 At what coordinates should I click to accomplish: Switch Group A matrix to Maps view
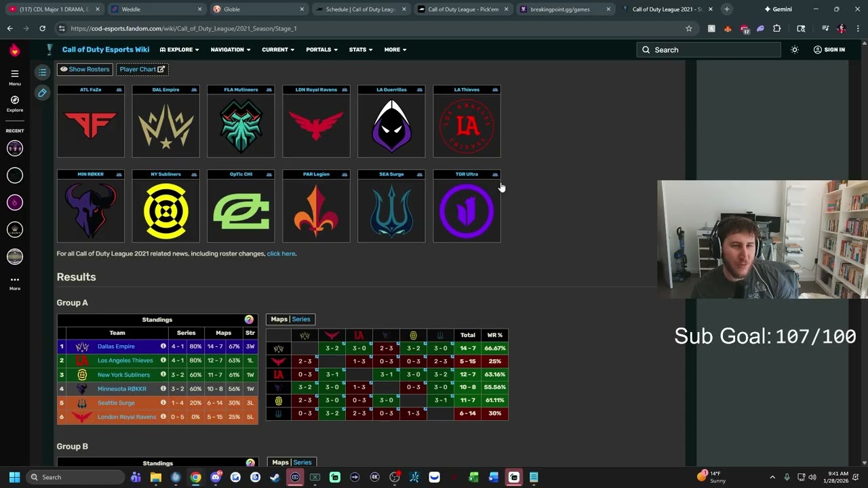pyautogui.click(x=279, y=319)
